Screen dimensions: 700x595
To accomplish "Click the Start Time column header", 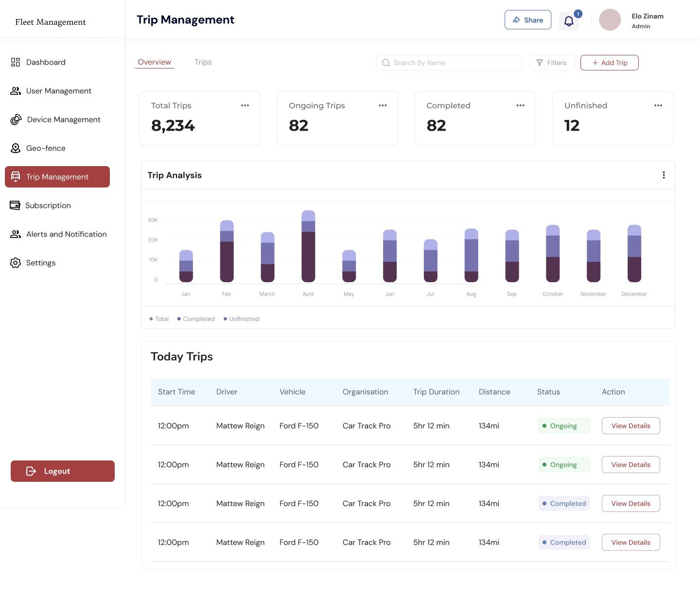I will pyautogui.click(x=176, y=392).
